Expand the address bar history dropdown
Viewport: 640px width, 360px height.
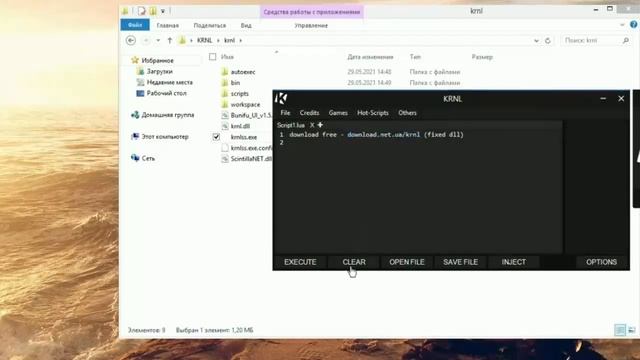point(536,40)
